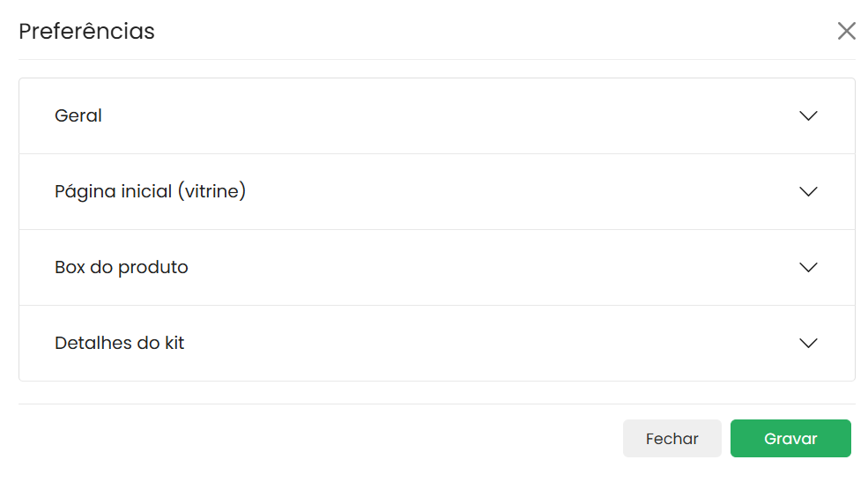Click the chevron icon on Box do produto row

coord(808,268)
